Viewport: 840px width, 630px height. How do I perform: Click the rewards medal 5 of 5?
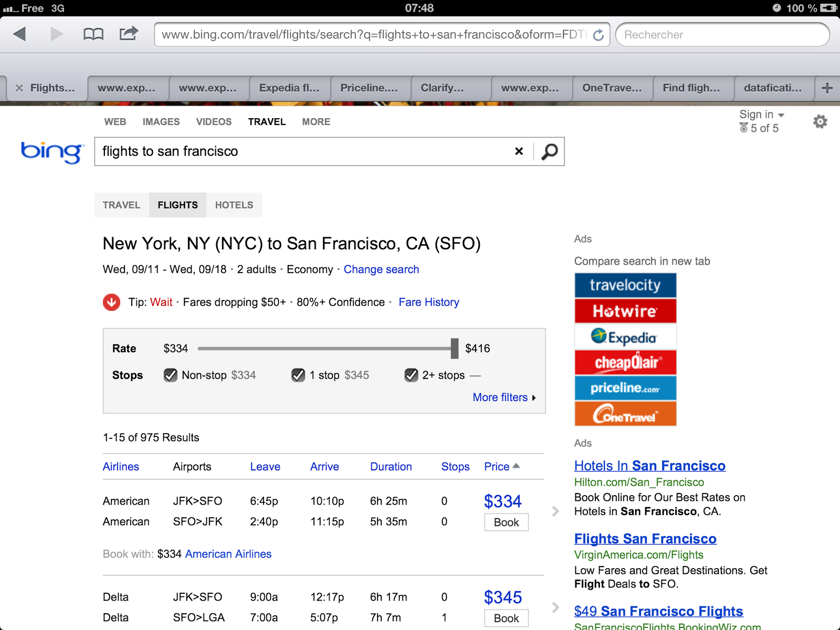[759, 128]
